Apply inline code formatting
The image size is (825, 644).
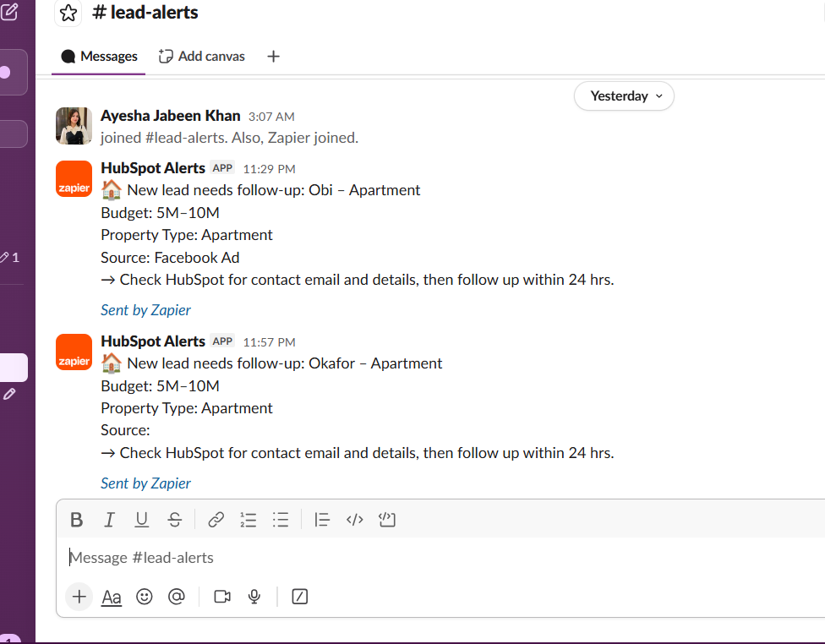[x=355, y=520]
